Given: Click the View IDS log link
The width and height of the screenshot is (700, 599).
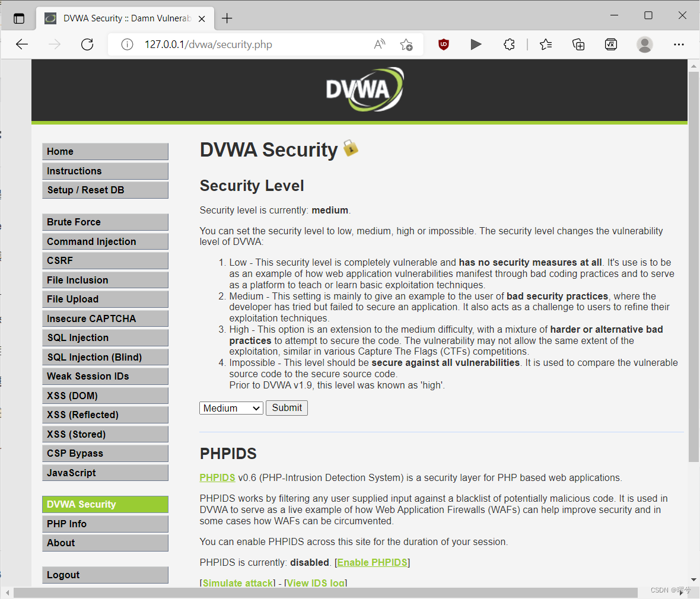Looking at the screenshot, I should (x=316, y=583).
